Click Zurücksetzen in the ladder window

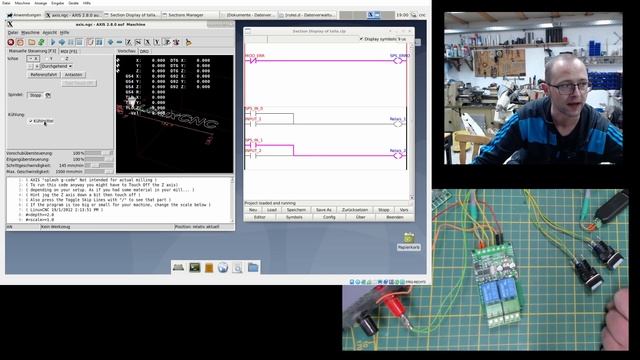click(x=355, y=210)
